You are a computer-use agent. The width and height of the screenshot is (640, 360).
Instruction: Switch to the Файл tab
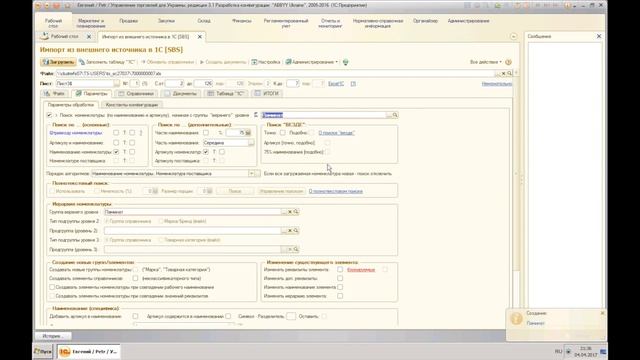[x=54, y=93]
